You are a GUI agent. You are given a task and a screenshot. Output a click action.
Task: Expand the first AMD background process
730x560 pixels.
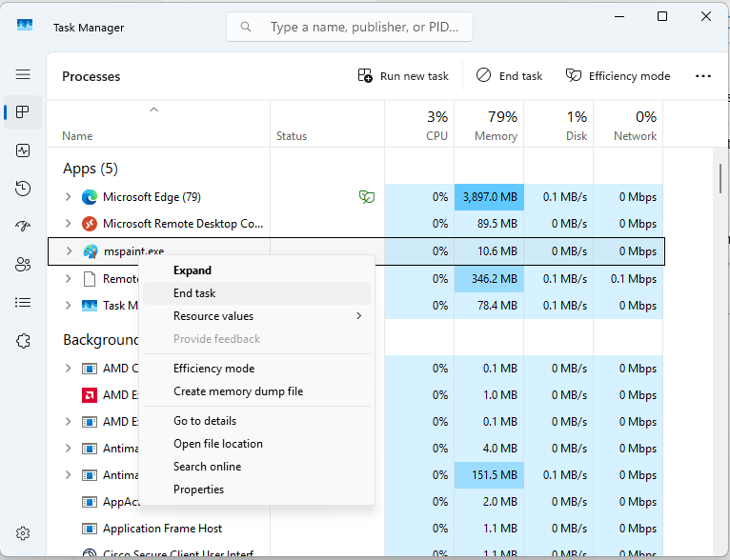point(69,369)
